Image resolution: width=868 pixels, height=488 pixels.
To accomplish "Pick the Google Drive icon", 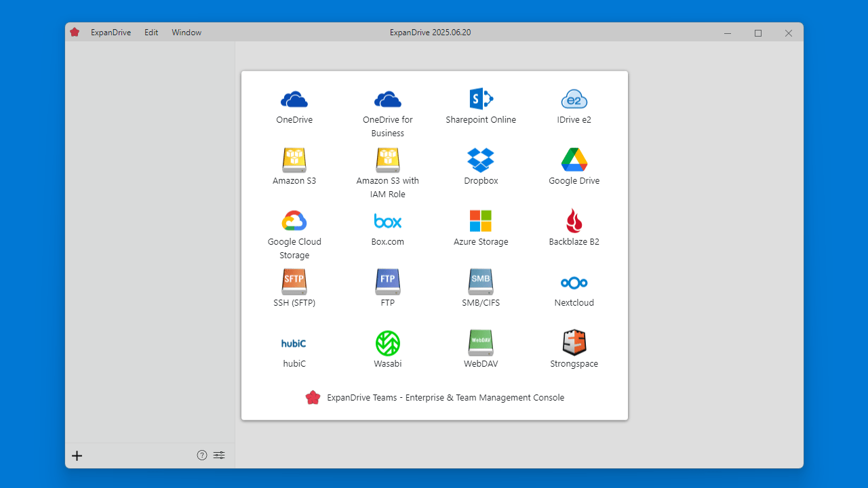I will 574,160.
